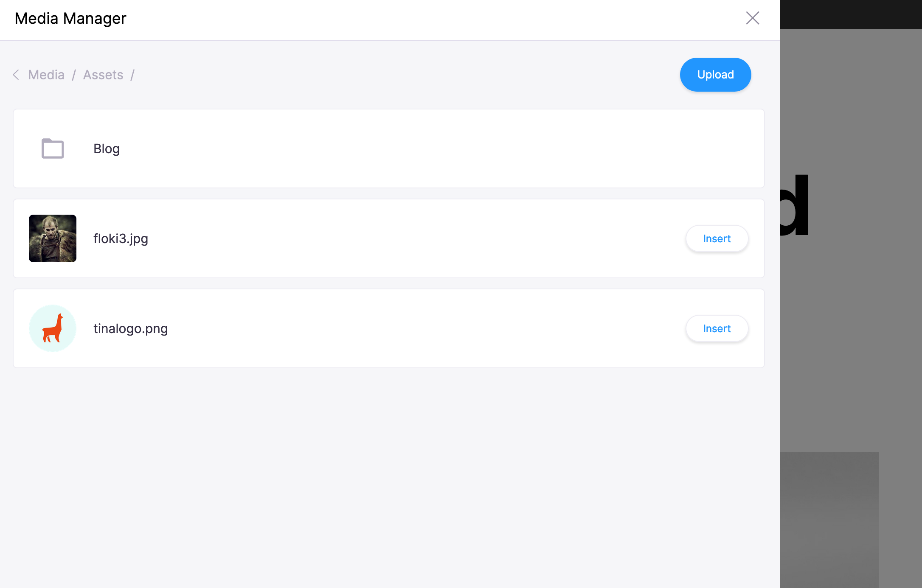Screen dimensions: 922x588
Task: Insert the tinalogo.png image
Action: (717, 328)
